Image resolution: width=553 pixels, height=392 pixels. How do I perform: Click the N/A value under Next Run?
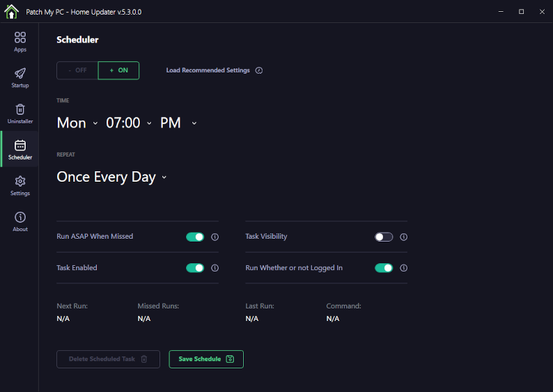pyautogui.click(x=63, y=319)
